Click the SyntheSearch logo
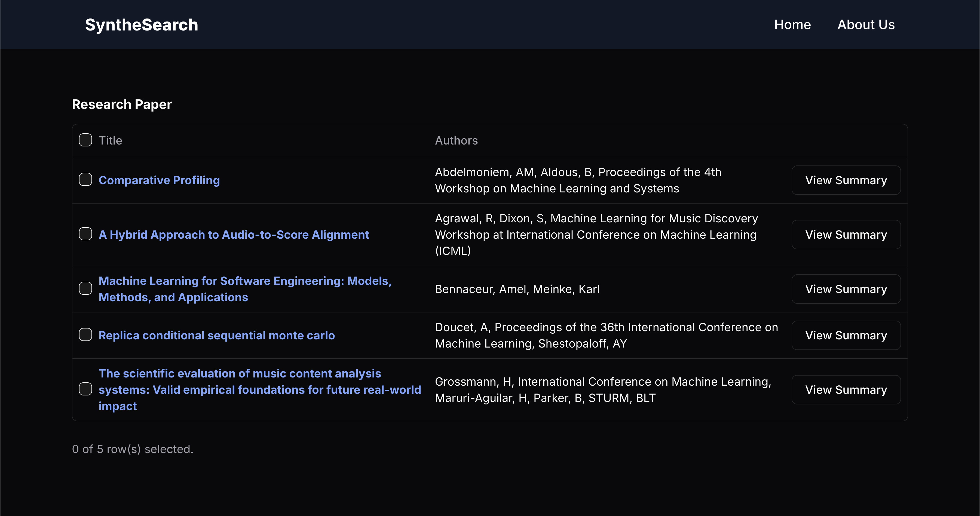Image resolution: width=980 pixels, height=516 pixels. pyautogui.click(x=141, y=25)
